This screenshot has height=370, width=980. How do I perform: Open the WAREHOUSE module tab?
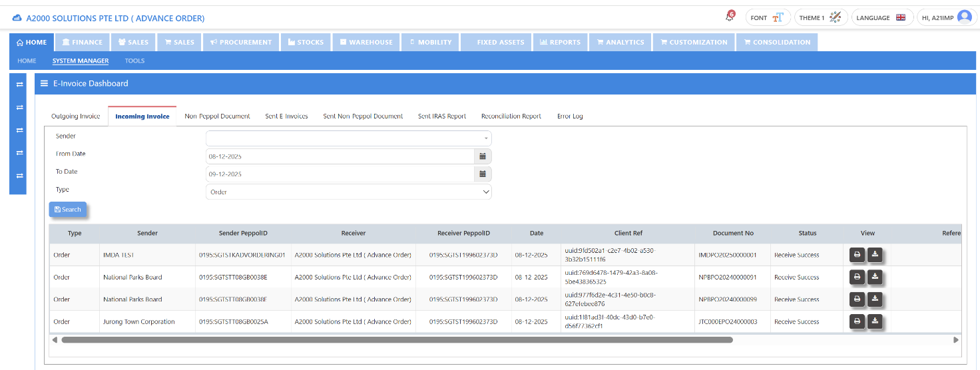pyautogui.click(x=366, y=42)
